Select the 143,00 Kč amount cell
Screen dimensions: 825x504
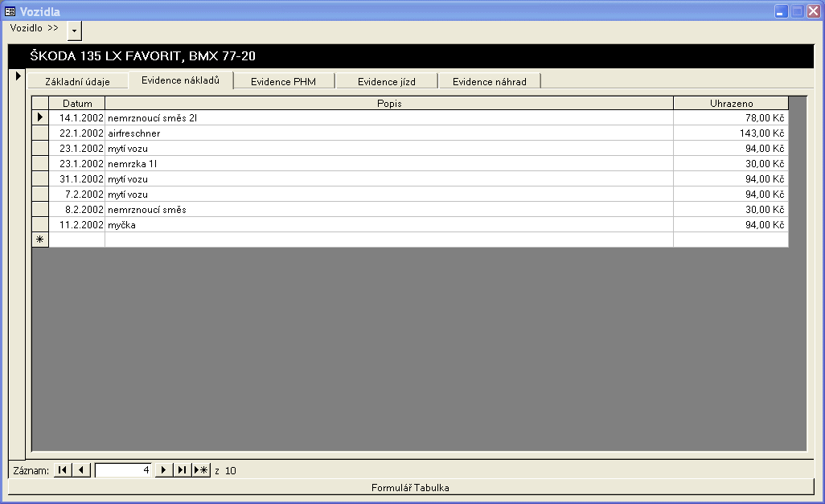click(730, 133)
